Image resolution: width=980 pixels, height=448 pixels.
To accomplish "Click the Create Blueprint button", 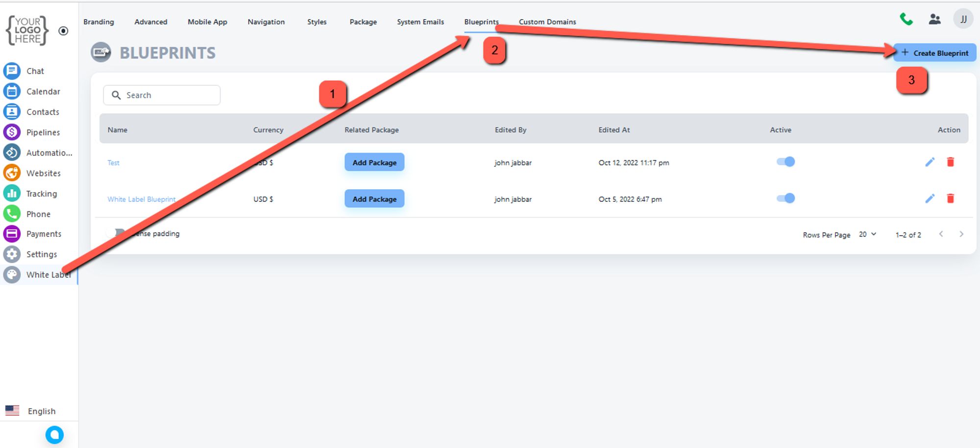I will click(x=934, y=53).
